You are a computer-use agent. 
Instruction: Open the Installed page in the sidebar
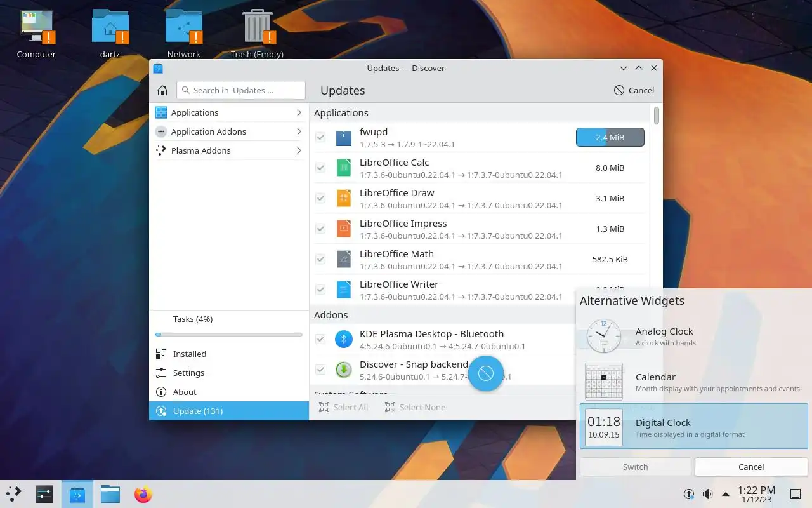[x=229, y=354]
